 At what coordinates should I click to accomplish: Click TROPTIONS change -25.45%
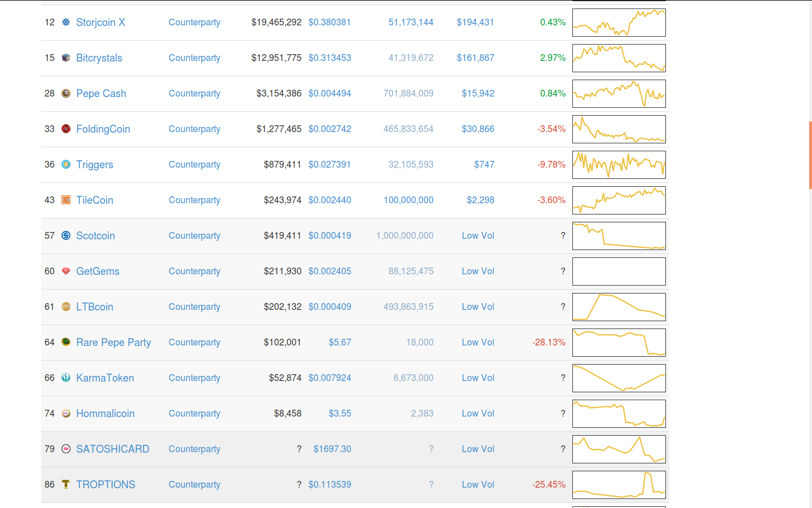[x=549, y=484]
